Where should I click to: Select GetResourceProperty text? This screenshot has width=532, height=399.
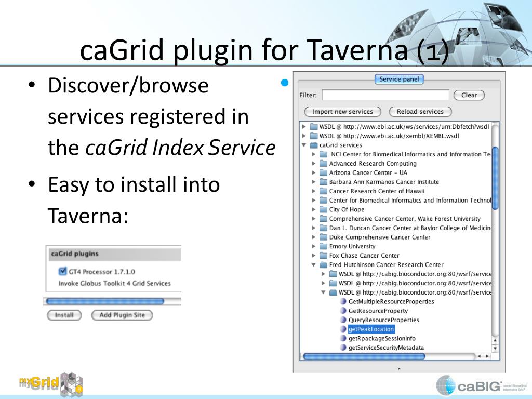(378, 311)
